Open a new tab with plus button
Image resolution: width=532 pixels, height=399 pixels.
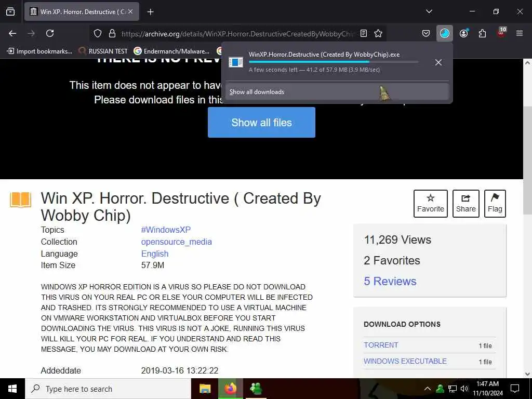point(150,12)
